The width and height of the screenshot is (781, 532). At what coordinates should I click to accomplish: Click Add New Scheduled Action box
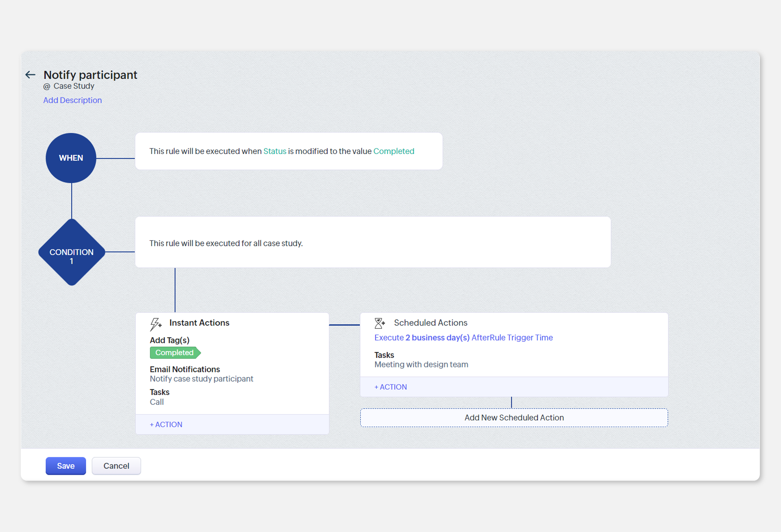tap(514, 418)
